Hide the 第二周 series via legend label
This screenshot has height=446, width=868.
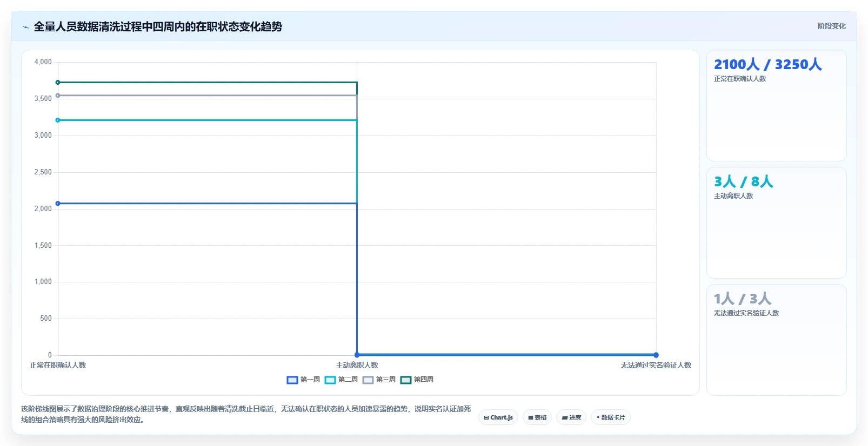[x=348, y=380]
